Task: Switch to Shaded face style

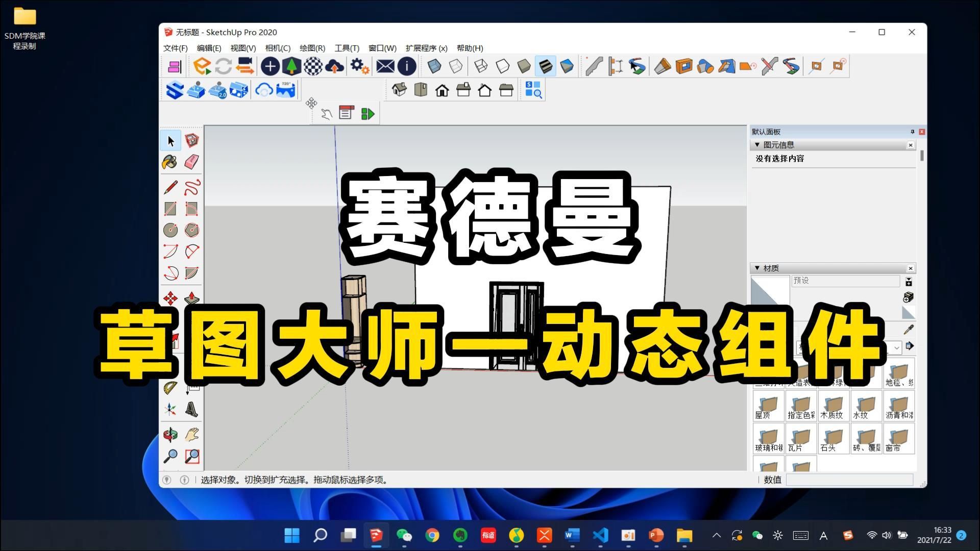Action: [x=524, y=66]
